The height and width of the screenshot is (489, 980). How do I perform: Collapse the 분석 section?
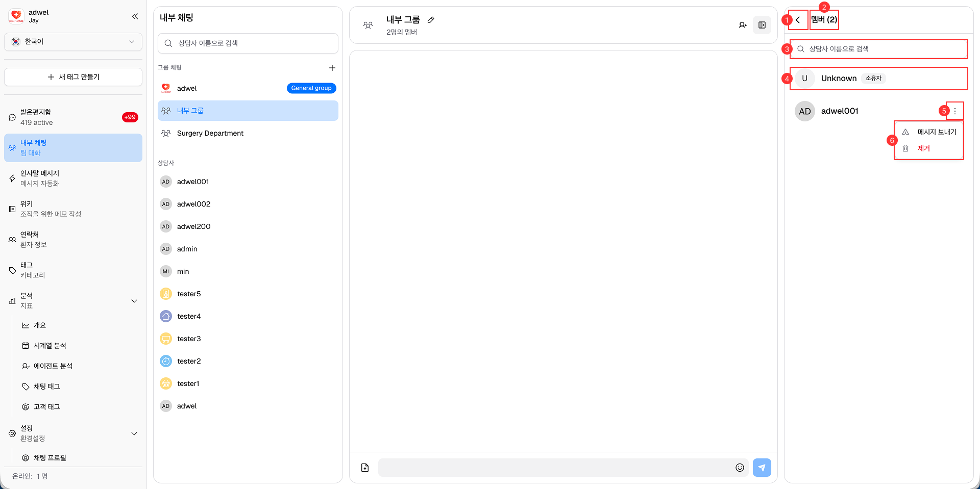[x=134, y=301]
